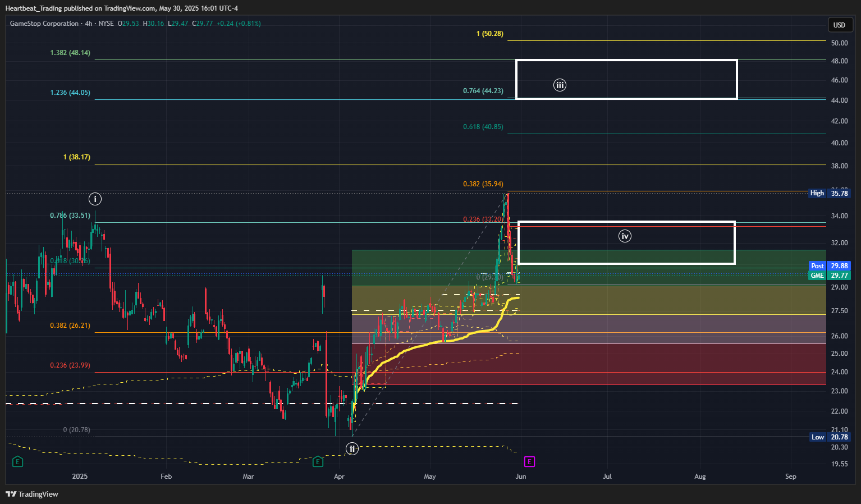This screenshot has width=861, height=504.
Task: Click the 50.00 price axis label
Action: tap(840, 43)
